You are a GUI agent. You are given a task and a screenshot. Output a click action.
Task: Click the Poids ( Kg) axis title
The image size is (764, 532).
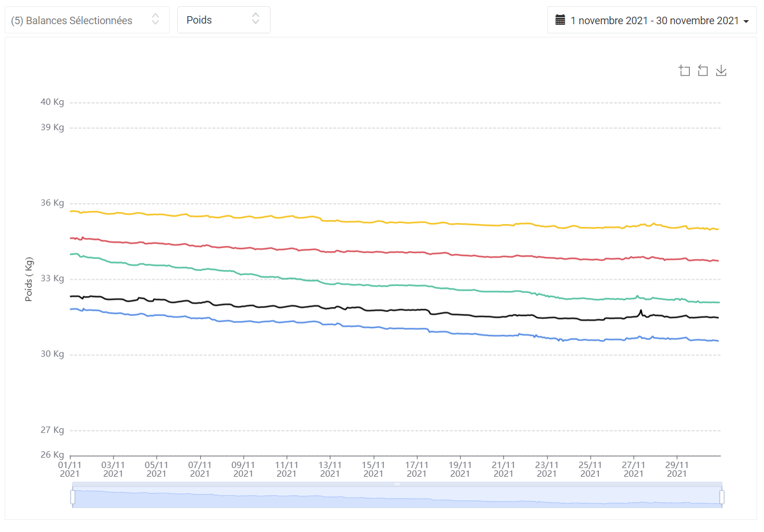click(x=29, y=279)
